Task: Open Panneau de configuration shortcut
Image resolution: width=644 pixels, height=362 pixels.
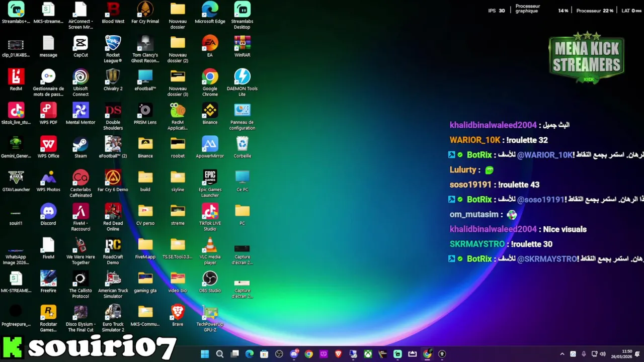Action: click(x=242, y=117)
